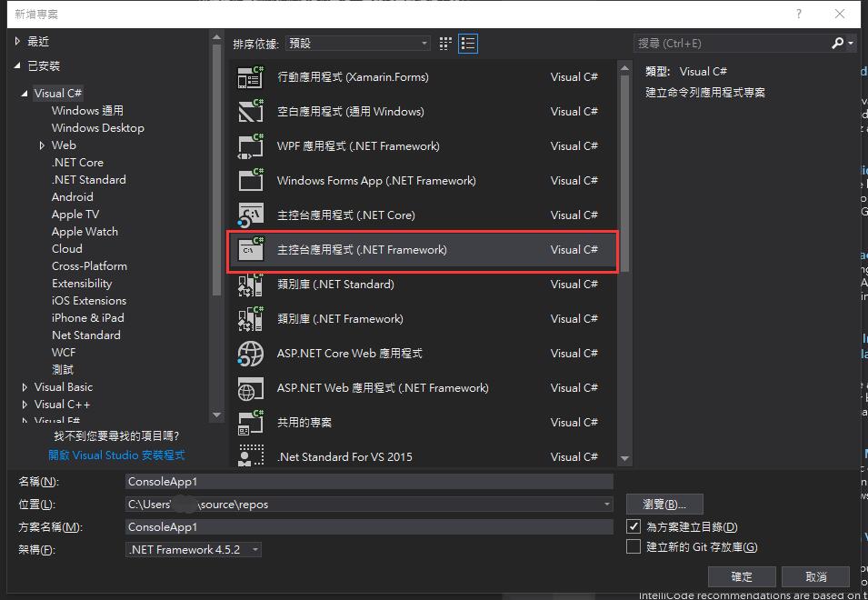Viewport: 868px width, 600px height.
Task: Click the .NET Framework class library icon
Action: tap(251, 319)
